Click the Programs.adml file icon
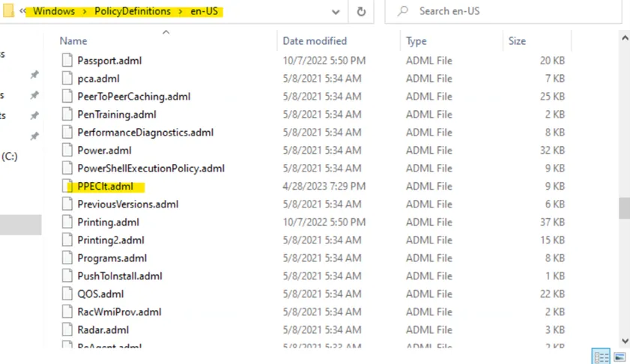 (x=67, y=258)
